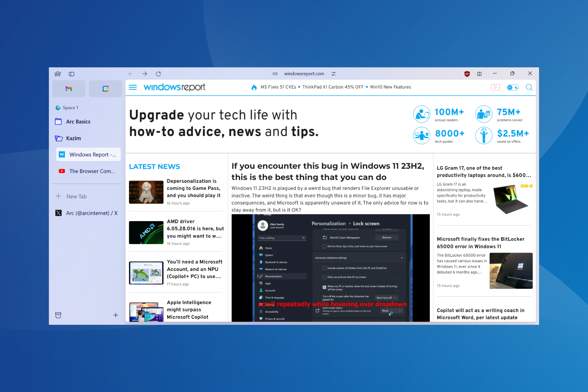
Task: Open Depersonalization Game Pass article
Action: pyautogui.click(x=194, y=188)
